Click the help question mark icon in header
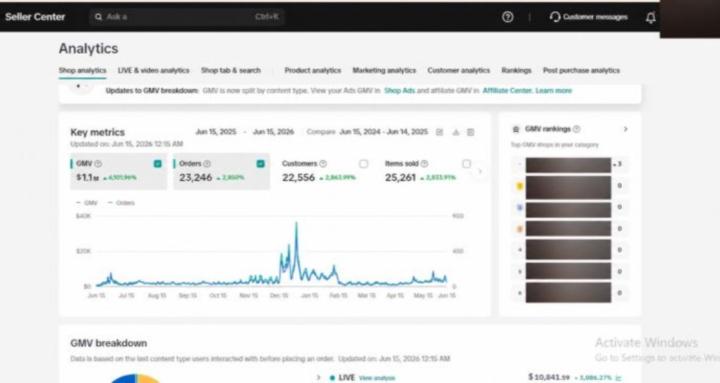 [507, 17]
